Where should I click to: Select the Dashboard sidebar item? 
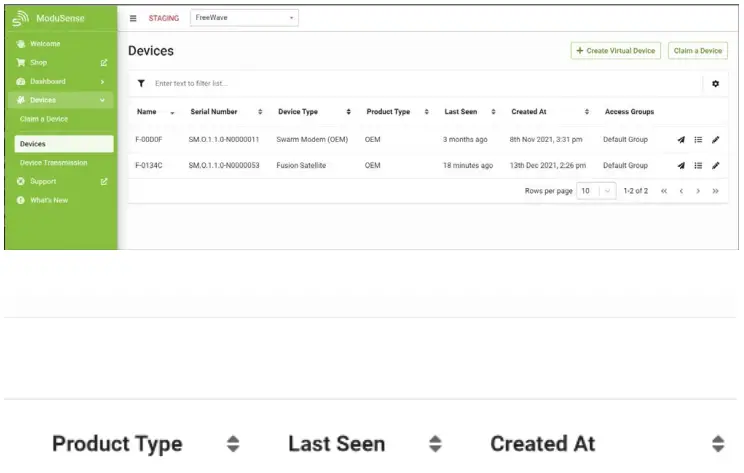pyautogui.click(x=47, y=82)
